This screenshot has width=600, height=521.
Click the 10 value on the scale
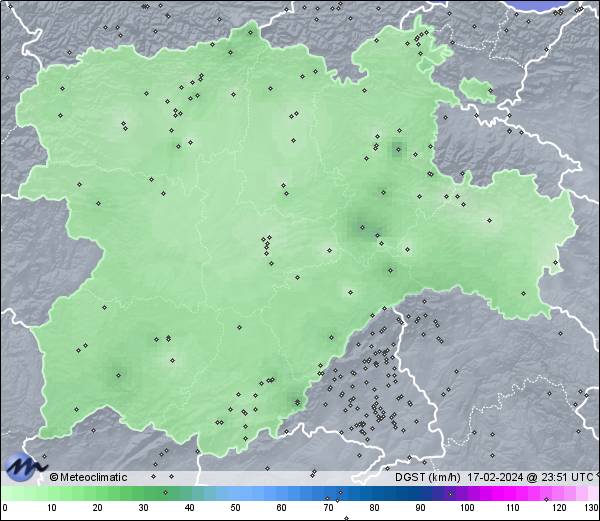point(52,508)
